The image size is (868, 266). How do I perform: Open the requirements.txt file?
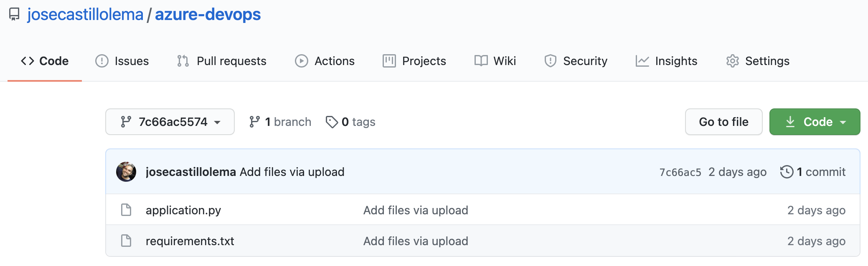(190, 241)
